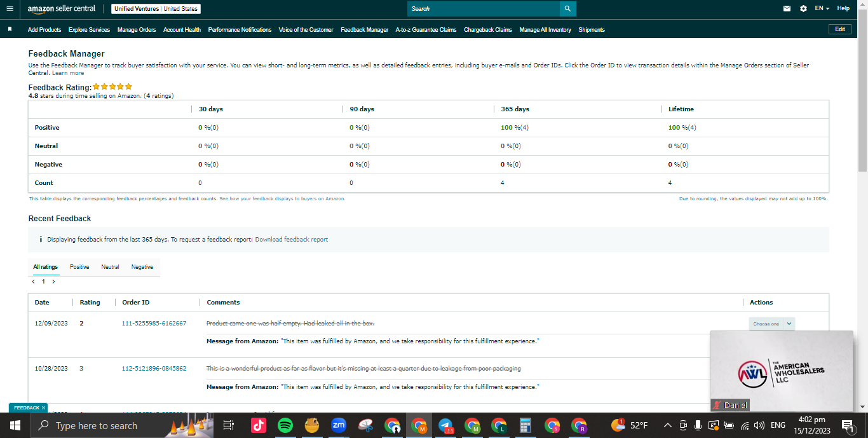Click the Learn more link
The image size is (868, 438).
(x=68, y=73)
